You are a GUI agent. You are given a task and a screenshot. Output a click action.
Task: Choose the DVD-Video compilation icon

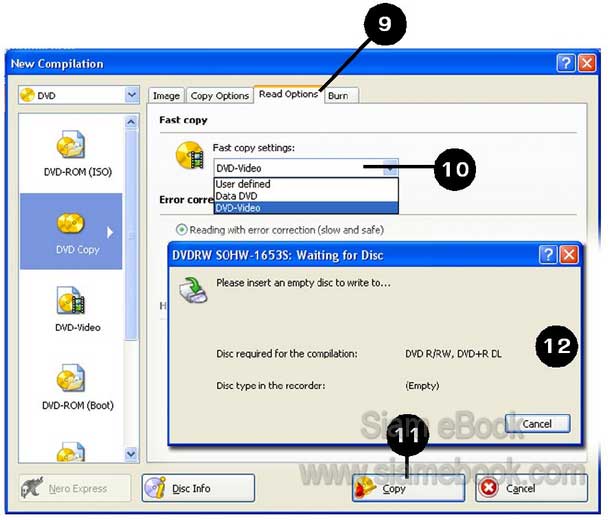(x=71, y=300)
